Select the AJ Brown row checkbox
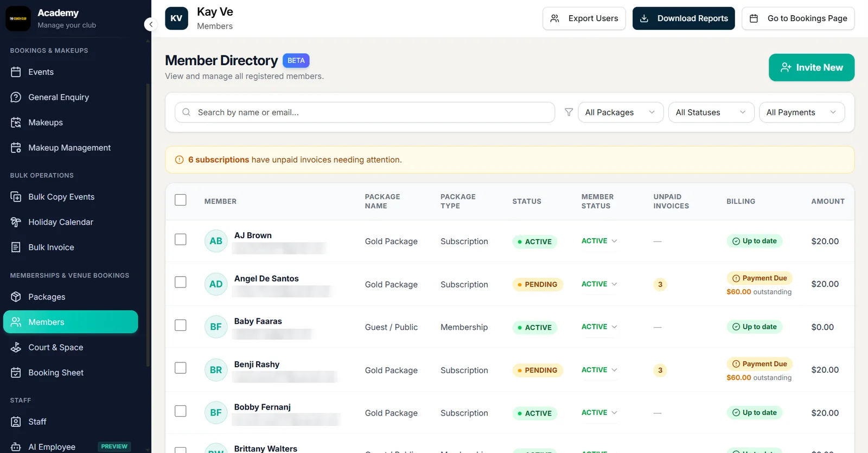The width and height of the screenshot is (868, 453). [181, 239]
